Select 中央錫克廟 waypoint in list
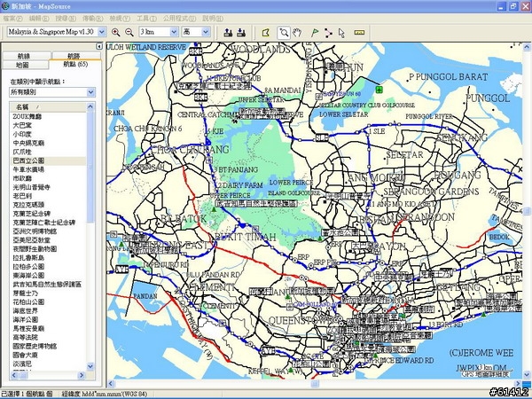Viewport: 532px width, 399px height. [28, 143]
